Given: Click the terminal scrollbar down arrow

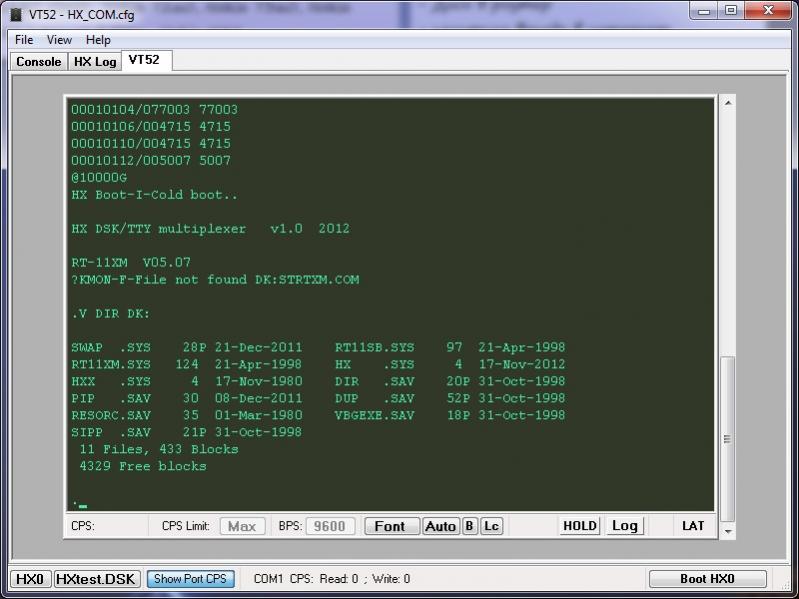Looking at the screenshot, I should pos(728,531).
